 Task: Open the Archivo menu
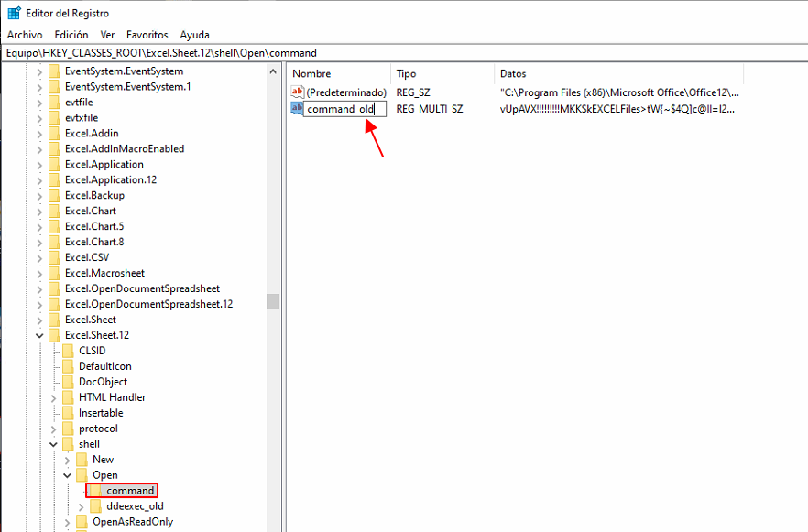25,35
